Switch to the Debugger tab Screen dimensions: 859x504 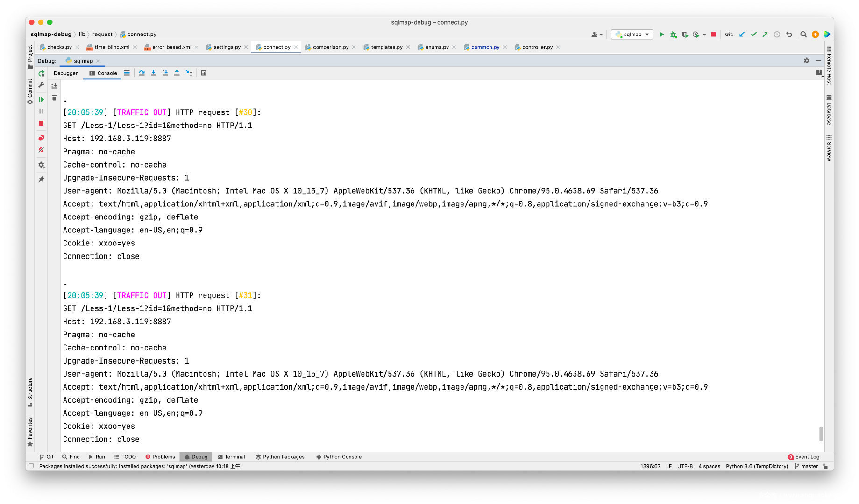(65, 73)
